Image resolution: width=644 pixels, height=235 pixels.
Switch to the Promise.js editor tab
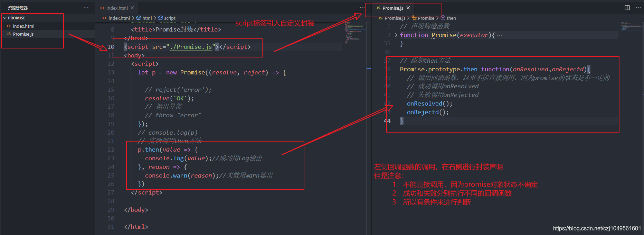393,8
